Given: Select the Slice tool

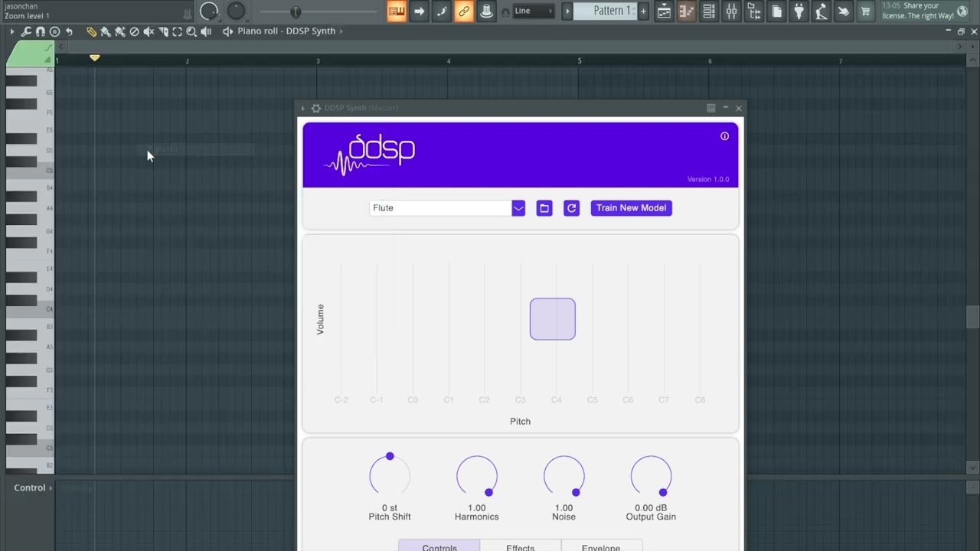Looking at the screenshot, I should [163, 31].
